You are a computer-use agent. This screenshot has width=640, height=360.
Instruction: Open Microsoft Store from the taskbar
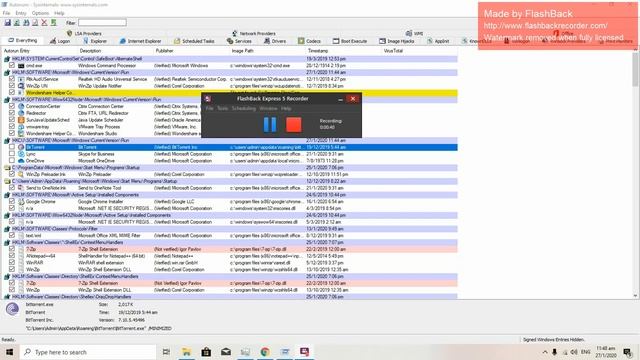(x=206, y=352)
